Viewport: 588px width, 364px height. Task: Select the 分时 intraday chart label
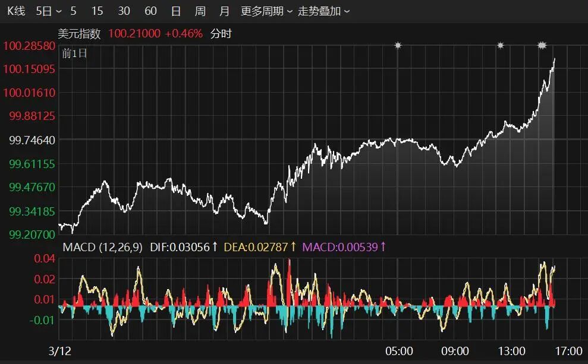pos(221,34)
